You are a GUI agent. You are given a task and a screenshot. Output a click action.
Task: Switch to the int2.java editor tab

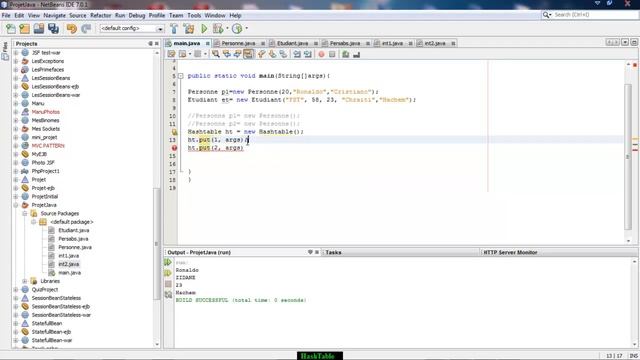[x=435, y=43]
